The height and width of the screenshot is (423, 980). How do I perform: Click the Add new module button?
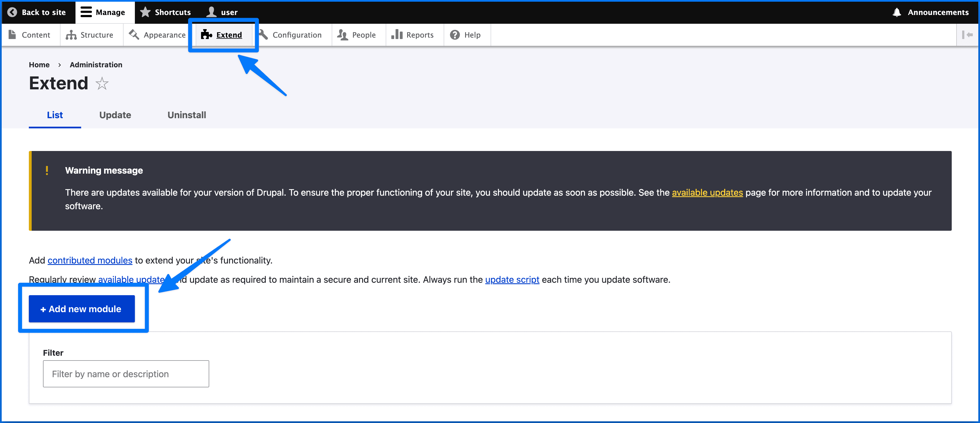click(81, 309)
